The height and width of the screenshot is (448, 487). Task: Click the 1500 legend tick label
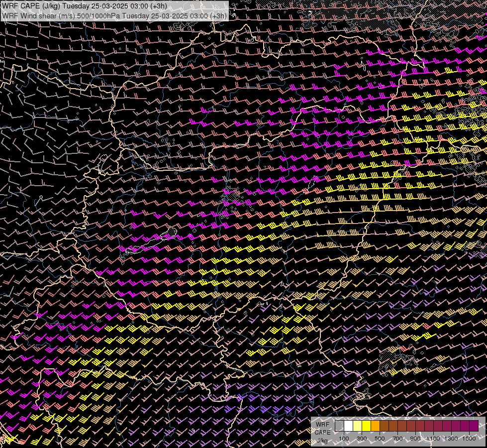point(469,439)
